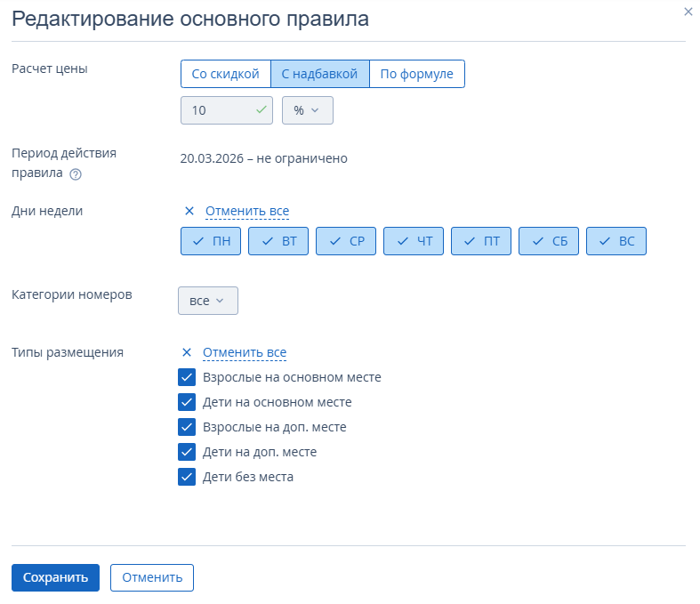Click the help icon next to Период действия правила

tap(76, 174)
